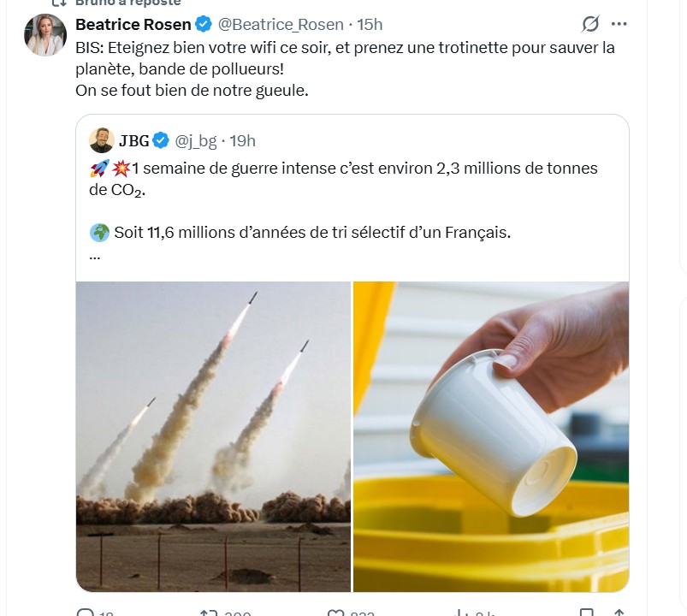
Task: Click the JBG name in quoted post
Action: pyautogui.click(x=134, y=140)
